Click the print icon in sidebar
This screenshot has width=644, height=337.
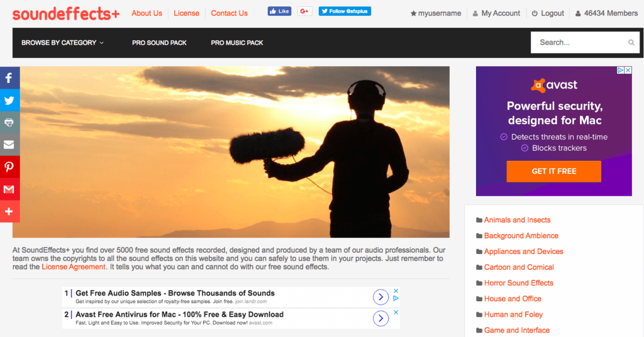coord(9,123)
